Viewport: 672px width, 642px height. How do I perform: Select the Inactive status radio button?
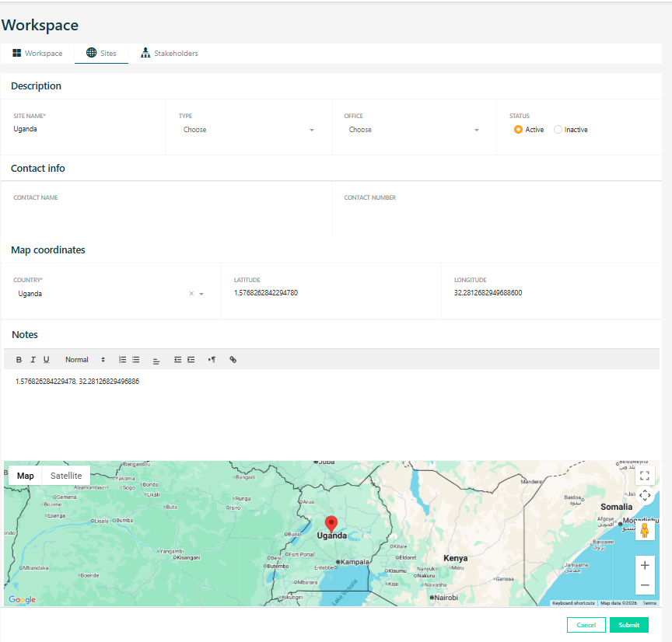558,130
